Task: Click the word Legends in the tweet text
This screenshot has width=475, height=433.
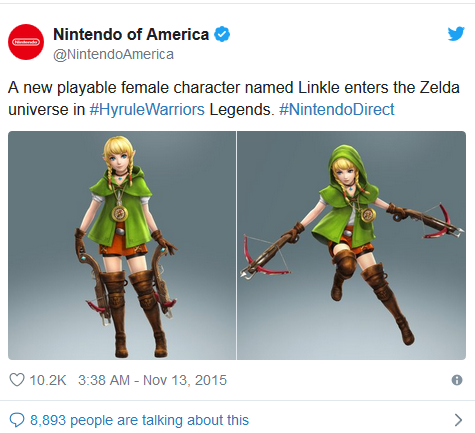Action: click(242, 109)
